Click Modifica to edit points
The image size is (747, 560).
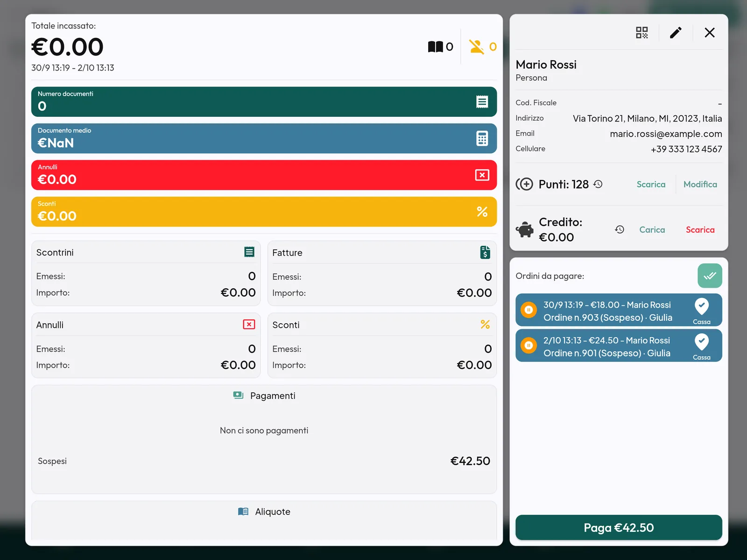700,184
